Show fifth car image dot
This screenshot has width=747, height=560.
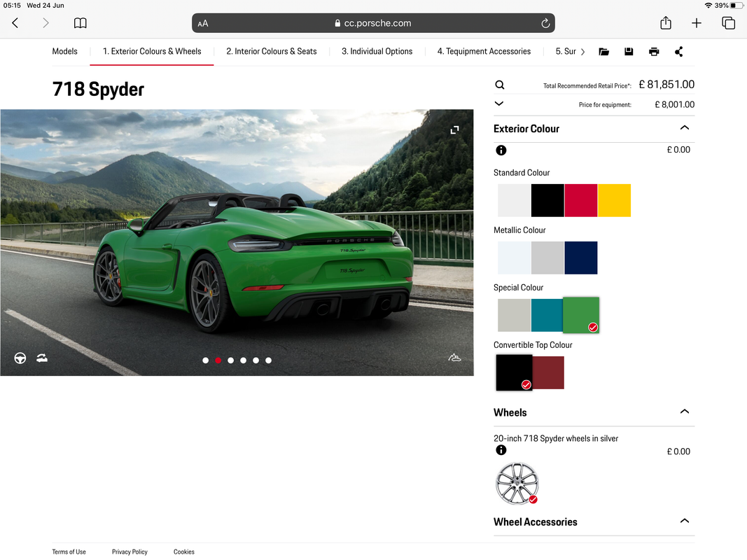(256, 360)
